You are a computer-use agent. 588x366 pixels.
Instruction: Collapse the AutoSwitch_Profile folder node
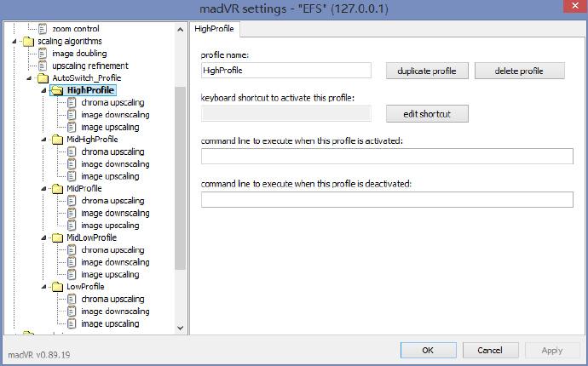(31, 78)
